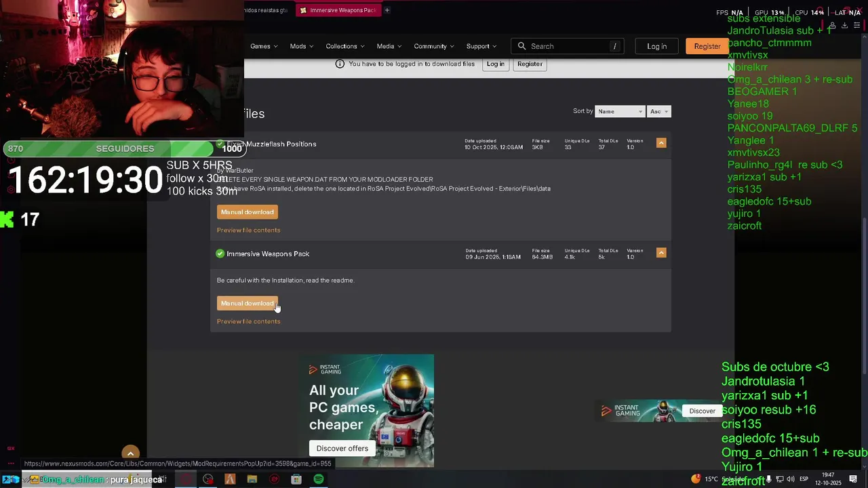This screenshot has height=488, width=868.
Task: Open the Sort by Name dropdown
Action: coord(619,111)
